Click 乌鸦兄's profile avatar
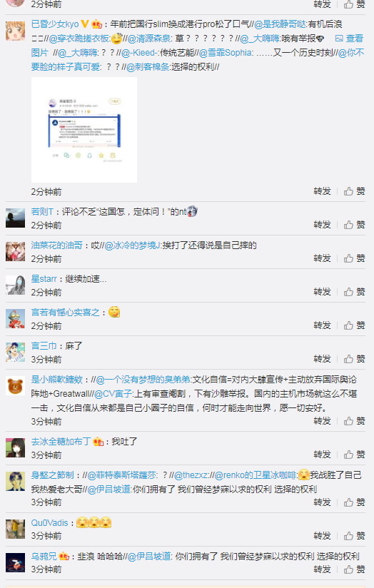The width and height of the screenshot is (374, 588). pos(16,562)
